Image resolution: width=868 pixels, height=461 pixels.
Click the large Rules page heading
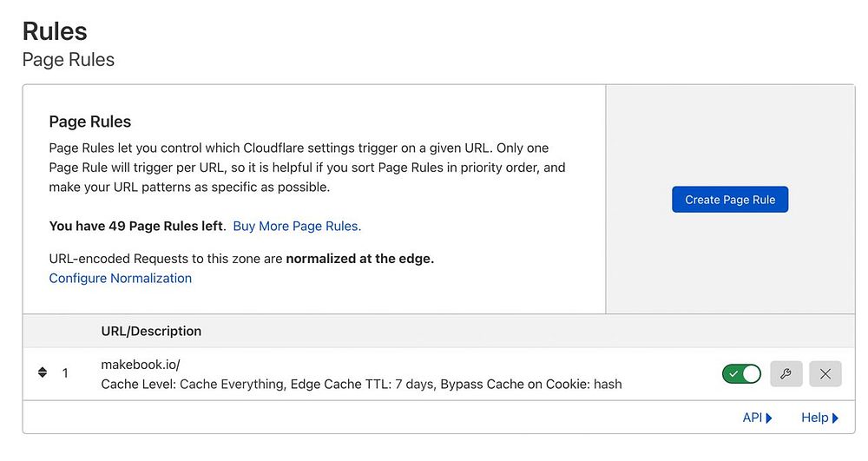(x=55, y=31)
